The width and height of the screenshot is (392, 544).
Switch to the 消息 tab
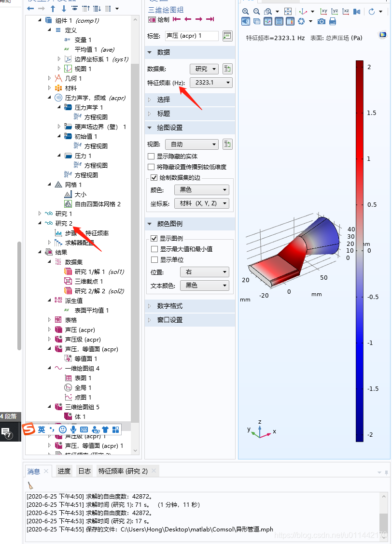click(34, 471)
